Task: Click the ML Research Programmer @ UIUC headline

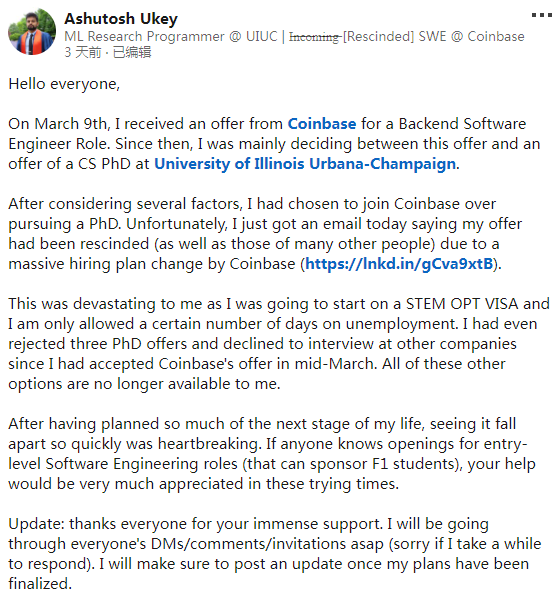Action: [171, 37]
